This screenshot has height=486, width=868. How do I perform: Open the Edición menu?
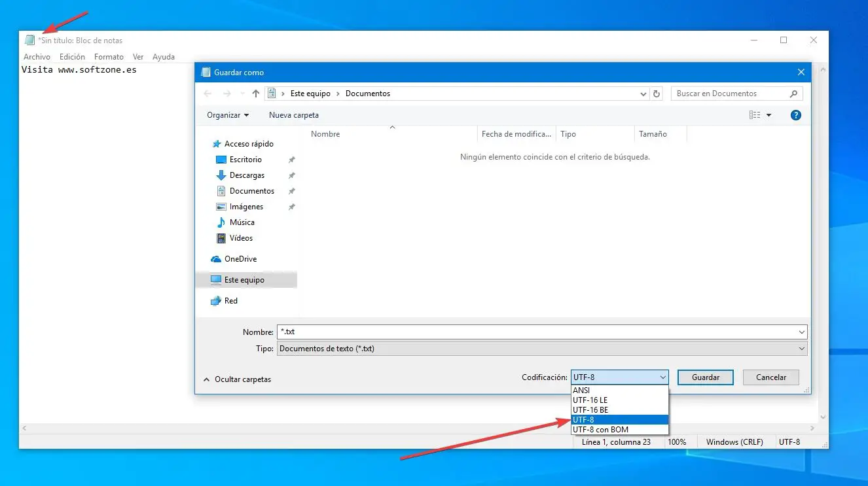coord(72,57)
